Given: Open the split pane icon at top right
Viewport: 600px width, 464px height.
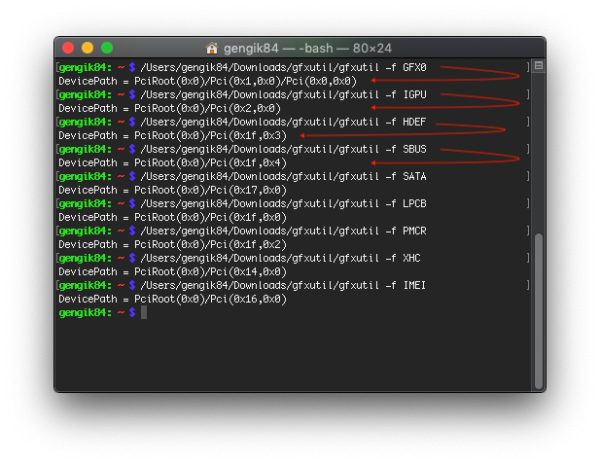Looking at the screenshot, I should pos(539,65).
